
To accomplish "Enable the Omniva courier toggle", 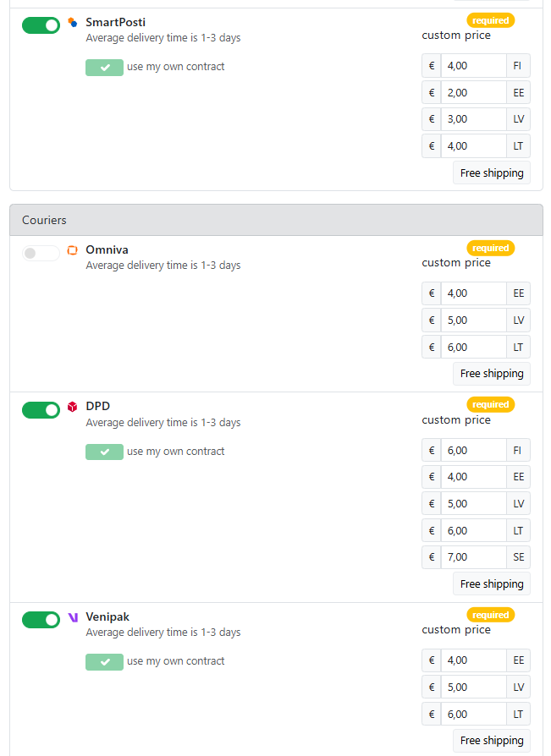I will 41,253.
